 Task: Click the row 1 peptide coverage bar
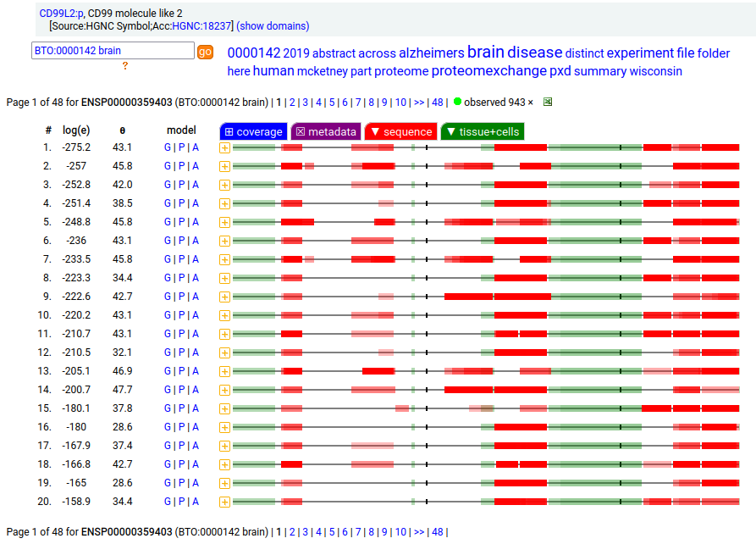coord(486,147)
